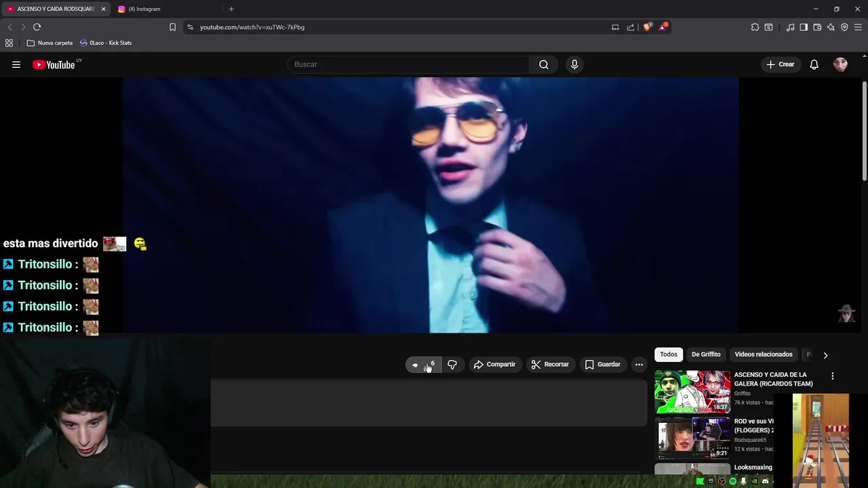Click the page vertical scrollbar
Image resolution: width=868 pixels, height=488 pixels.
coord(864,132)
